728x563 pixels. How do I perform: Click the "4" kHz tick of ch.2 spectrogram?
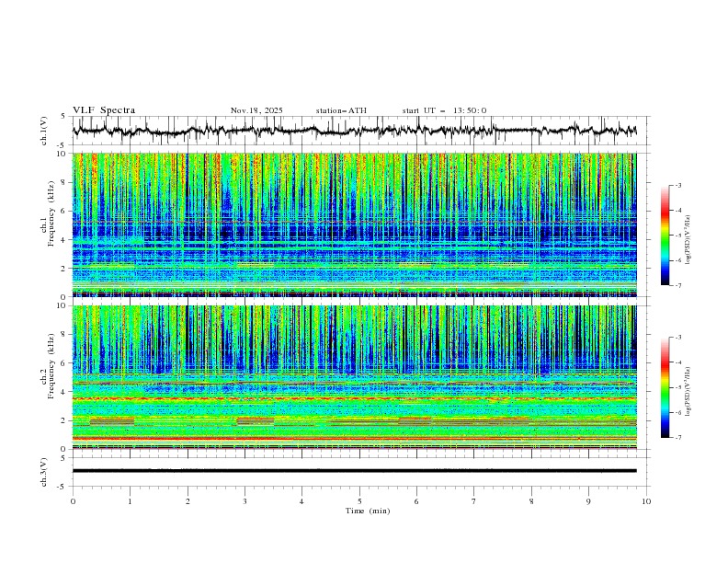click(x=64, y=392)
